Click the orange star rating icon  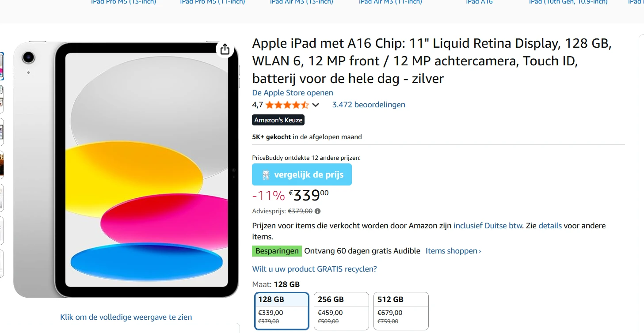pos(286,105)
